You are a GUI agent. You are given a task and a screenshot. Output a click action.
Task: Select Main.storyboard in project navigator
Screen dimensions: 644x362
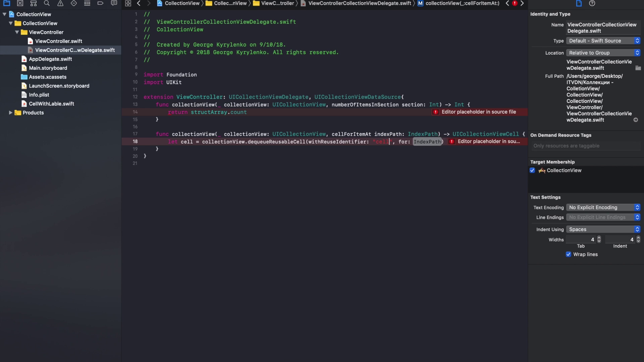point(48,68)
